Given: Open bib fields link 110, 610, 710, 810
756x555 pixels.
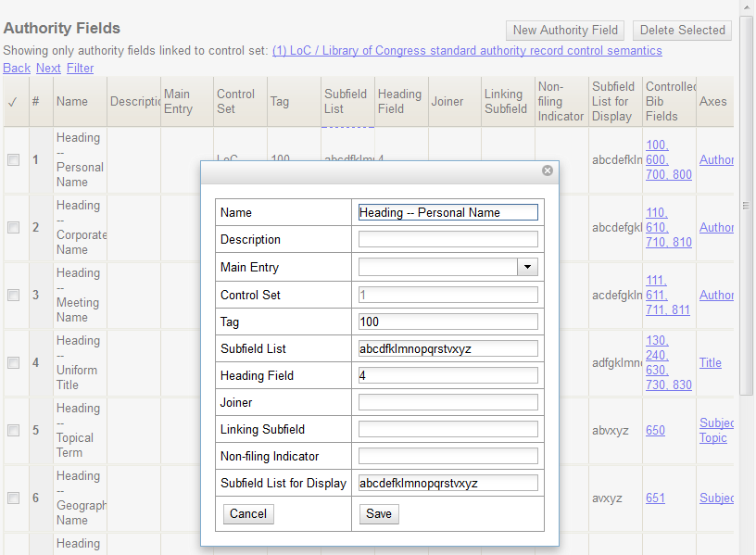Looking at the screenshot, I should click(x=669, y=227).
